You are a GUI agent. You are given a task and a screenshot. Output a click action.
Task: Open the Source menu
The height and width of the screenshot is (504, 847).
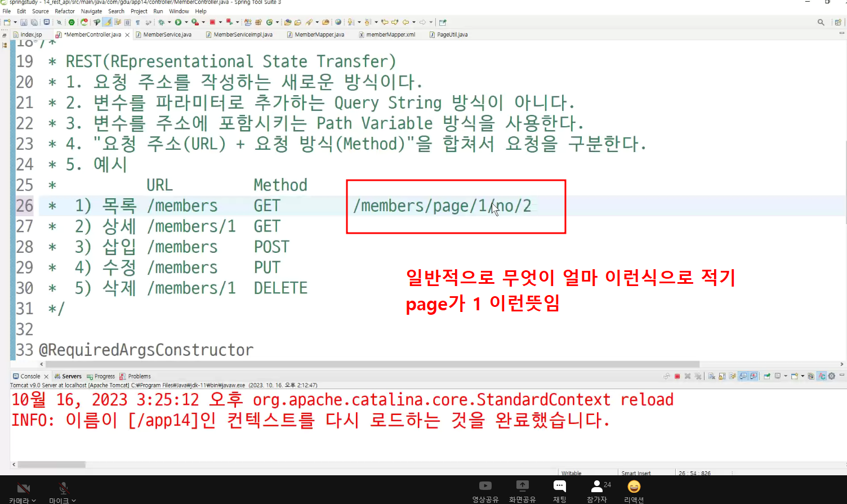(41, 11)
